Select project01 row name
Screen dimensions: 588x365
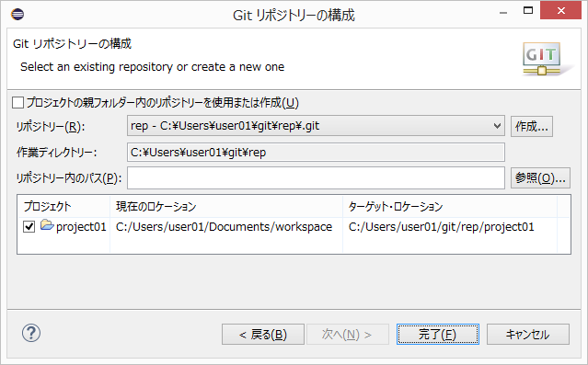point(81,227)
